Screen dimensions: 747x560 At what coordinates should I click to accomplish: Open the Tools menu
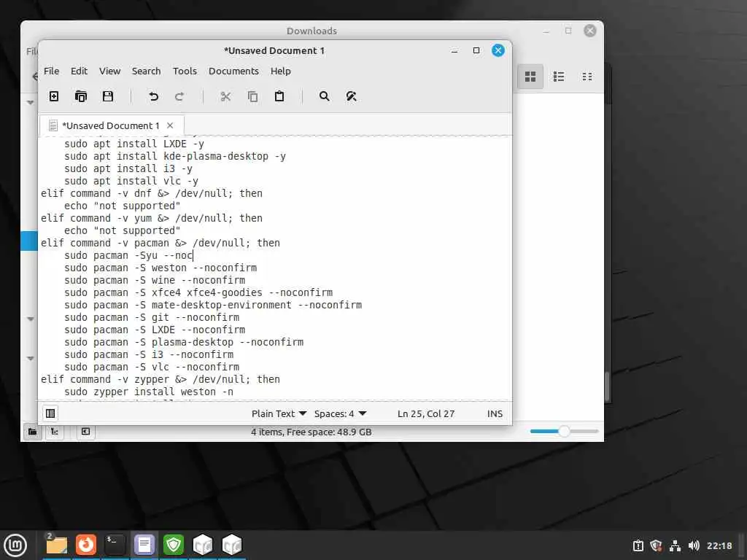pyautogui.click(x=185, y=71)
